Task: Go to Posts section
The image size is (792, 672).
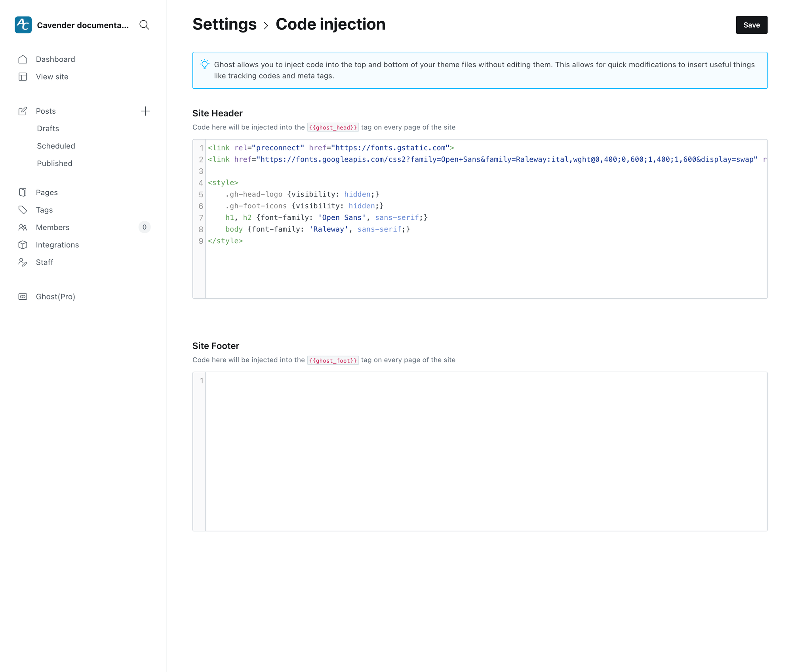Action: pos(46,111)
